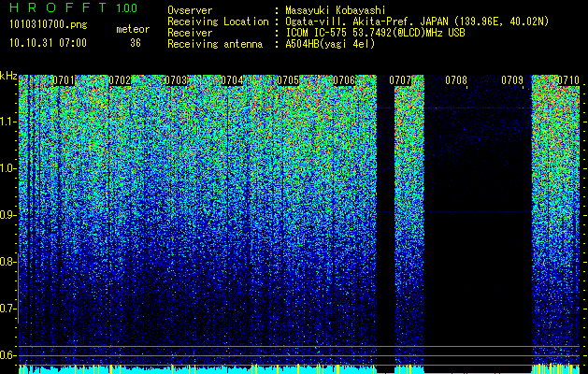588x374 pixels.
Task: Click the 1.1 frequency axis label
Action: tap(7, 122)
